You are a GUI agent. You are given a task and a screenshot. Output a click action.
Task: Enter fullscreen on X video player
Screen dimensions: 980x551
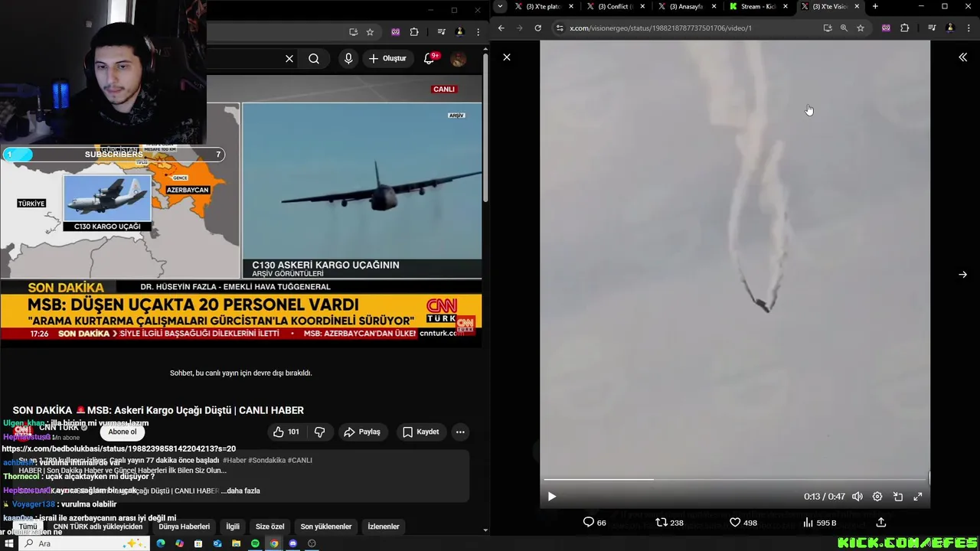coord(918,497)
